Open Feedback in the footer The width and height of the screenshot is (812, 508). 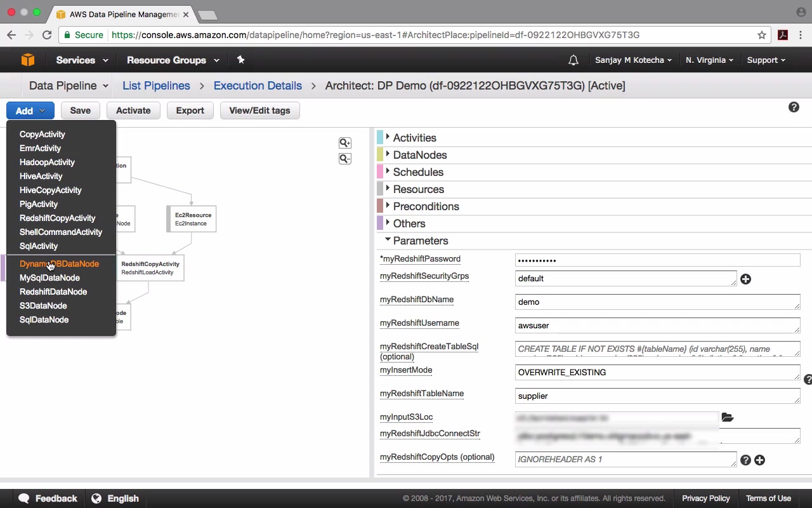pos(48,498)
